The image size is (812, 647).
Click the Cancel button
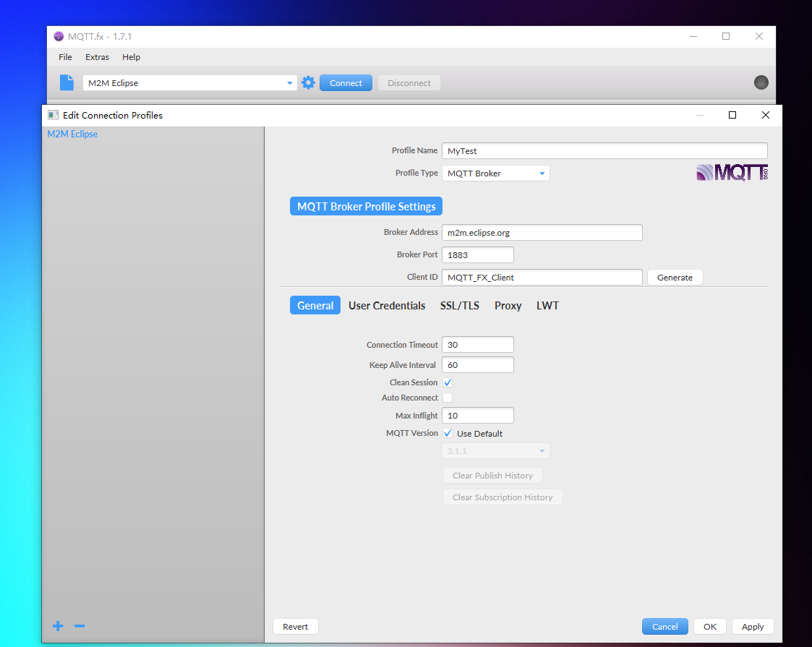pyautogui.click(x=665, y=627)
